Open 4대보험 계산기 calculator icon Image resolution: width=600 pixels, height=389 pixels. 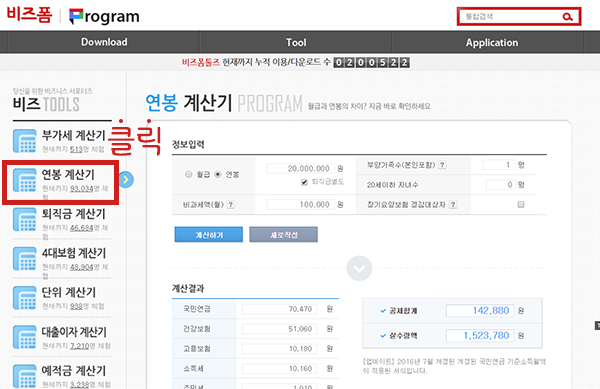pos(24,259)
